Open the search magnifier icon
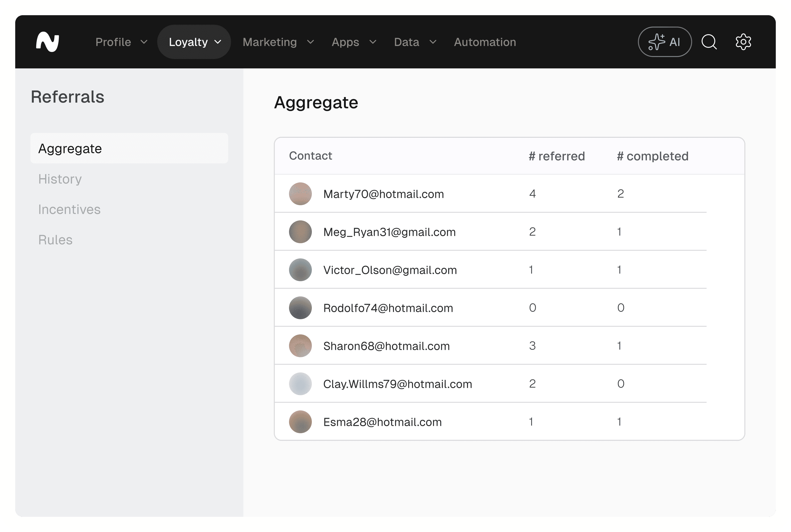 click(709, 42)
